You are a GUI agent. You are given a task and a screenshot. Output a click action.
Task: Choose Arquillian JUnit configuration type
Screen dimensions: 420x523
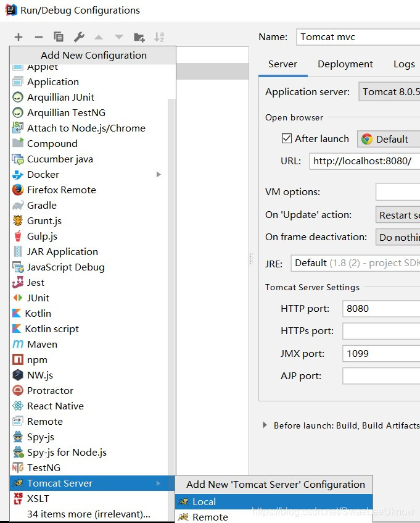[89, 97]
